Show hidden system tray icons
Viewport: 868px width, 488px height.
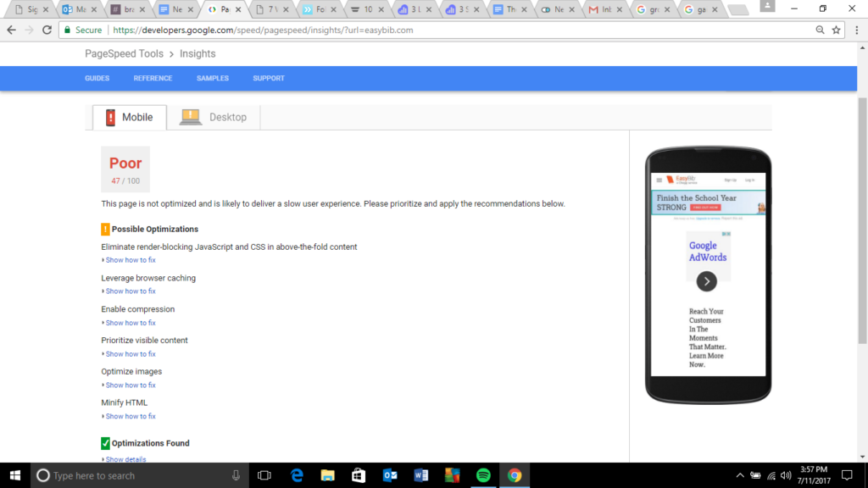tap(740, 475)
